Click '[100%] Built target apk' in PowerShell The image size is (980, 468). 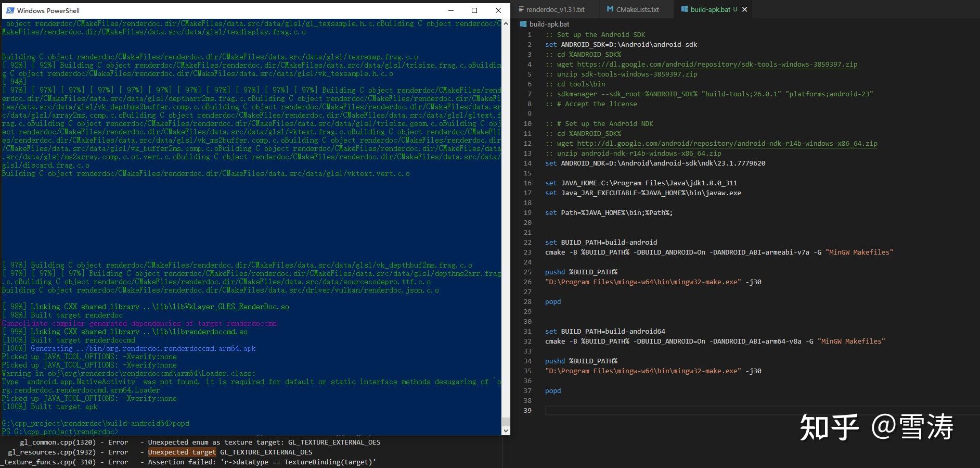coord(49,407)
